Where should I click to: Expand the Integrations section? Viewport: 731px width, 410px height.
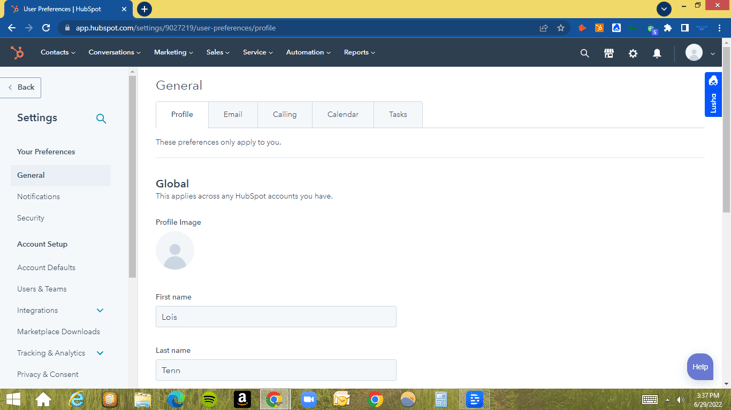coord(100,311)
